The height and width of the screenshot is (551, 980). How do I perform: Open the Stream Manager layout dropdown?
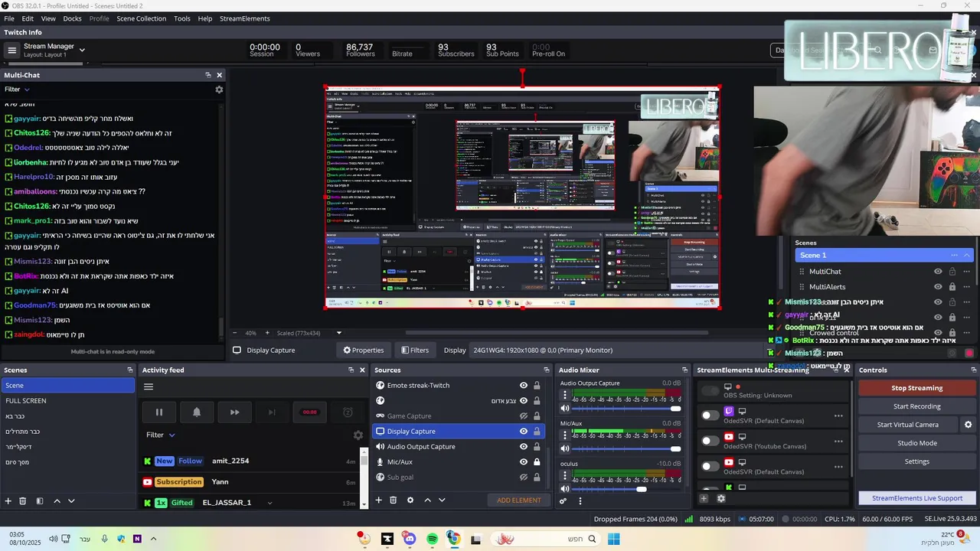(x=82, y=51)
